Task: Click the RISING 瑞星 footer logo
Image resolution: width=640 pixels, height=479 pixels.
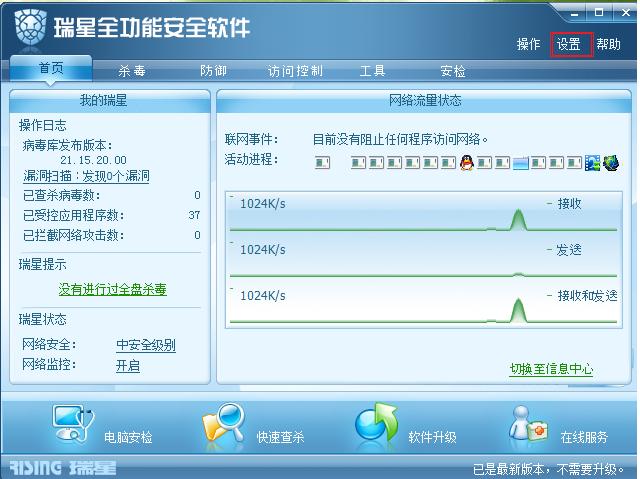Action: pos(63,467)
